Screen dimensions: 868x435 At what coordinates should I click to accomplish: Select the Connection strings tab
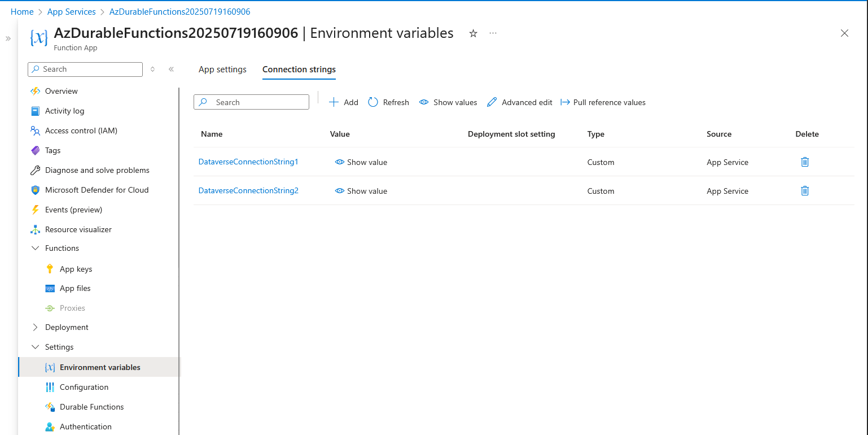299,69
